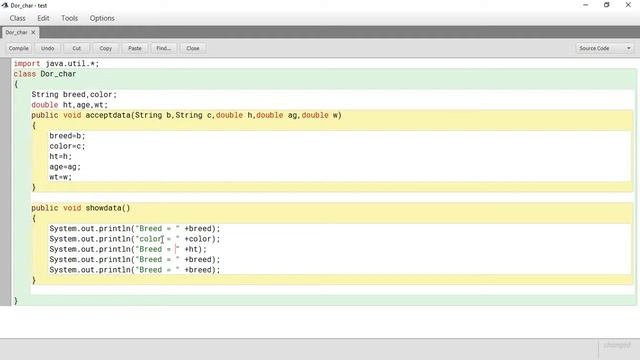
Task: Click the 'color=c;' statement
Action: [67, 146]
